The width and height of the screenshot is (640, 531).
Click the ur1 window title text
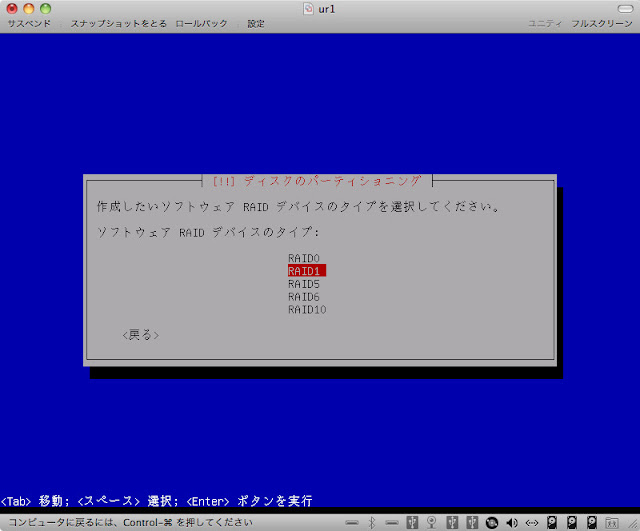click(x=327, y=9)
